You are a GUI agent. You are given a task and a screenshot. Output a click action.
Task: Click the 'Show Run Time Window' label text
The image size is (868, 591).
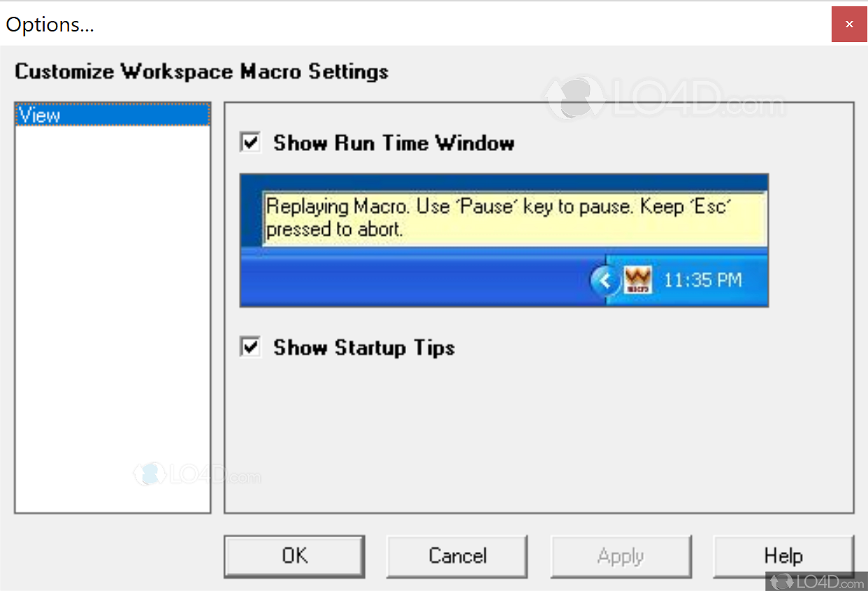393,143
